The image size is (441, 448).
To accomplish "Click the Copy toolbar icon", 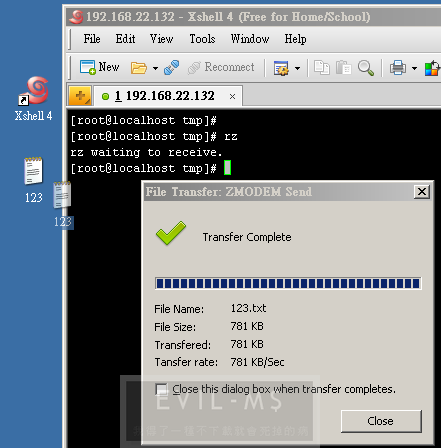I will click(x=322, y=68).
